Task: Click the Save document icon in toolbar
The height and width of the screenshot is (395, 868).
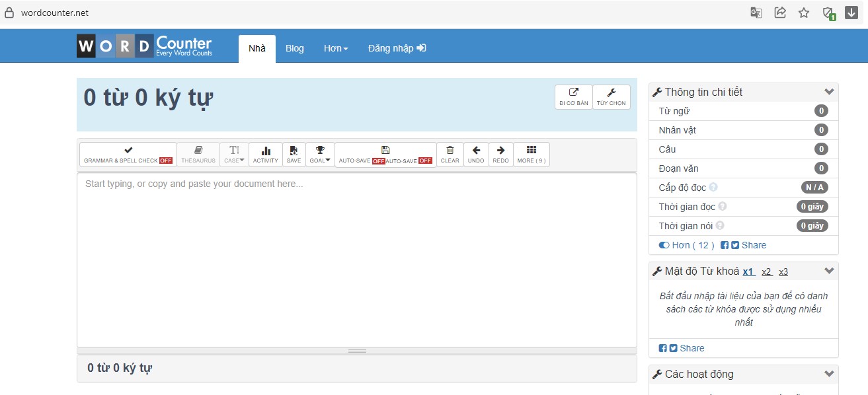Action: pyautogui.click(x=294, y=154)
